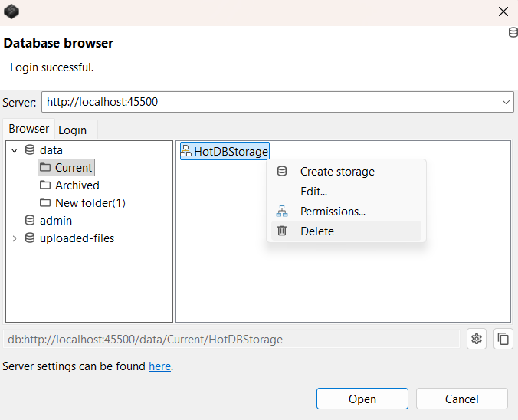Image resolution: width=518 pixels, height=420 pixels.
Task: Select the New folder(1) tree item
Action: (x=90, y=203)
